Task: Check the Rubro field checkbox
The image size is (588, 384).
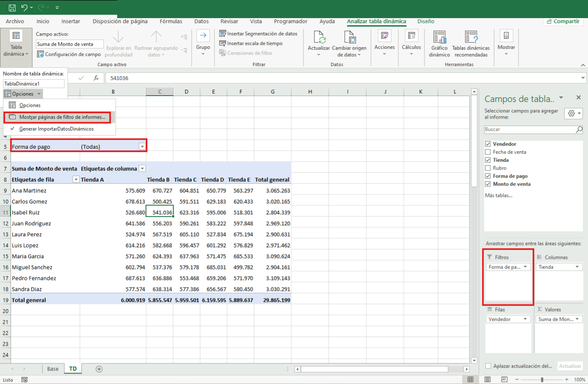Action: (x=488, y=168)
